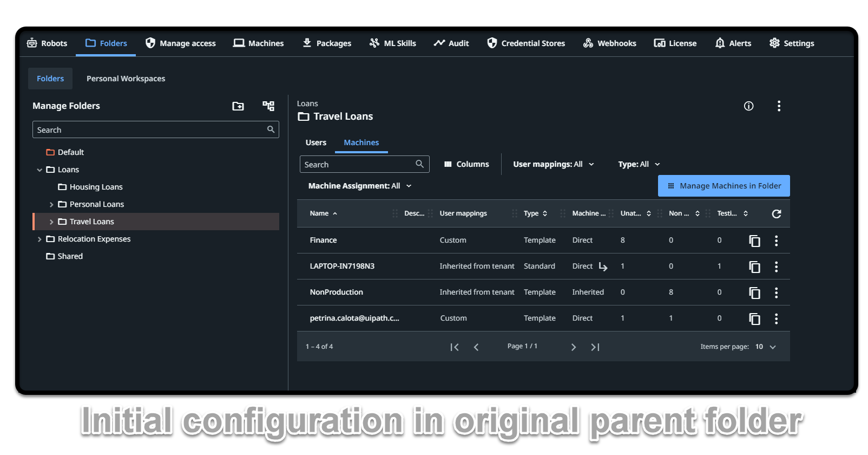Screen dimensions: 868x455
Task: Switch to the Users tab
Action: 315,142
